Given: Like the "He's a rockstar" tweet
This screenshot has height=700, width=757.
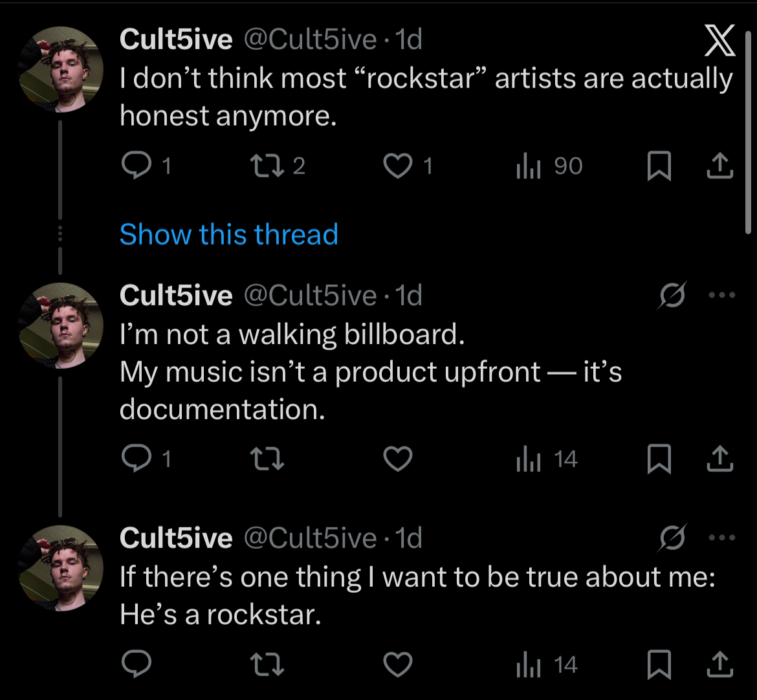Looking at the screenshot, I should (398, 664).
